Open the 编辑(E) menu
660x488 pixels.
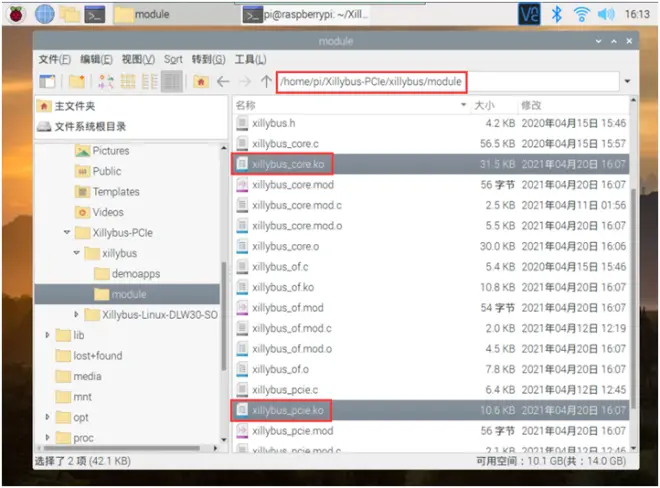coord(96,59)
